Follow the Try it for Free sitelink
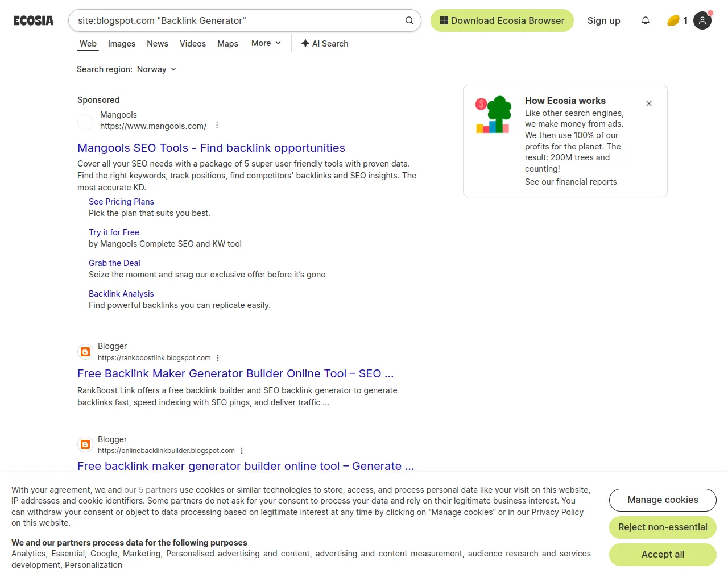The image size is (728, 582). pos(114,232)
